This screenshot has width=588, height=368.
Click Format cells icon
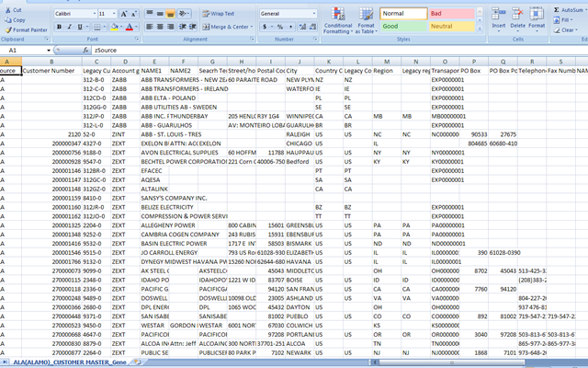(x=537, y=14)
